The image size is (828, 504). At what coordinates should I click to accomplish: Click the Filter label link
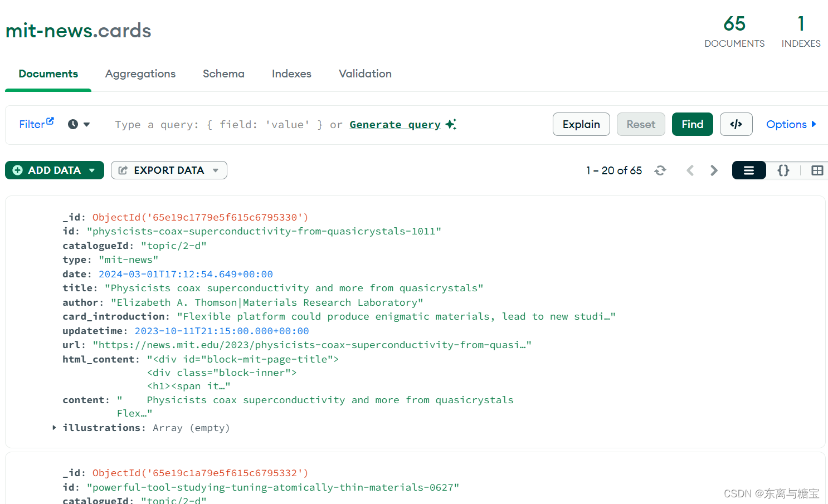(x=32, y=124)
